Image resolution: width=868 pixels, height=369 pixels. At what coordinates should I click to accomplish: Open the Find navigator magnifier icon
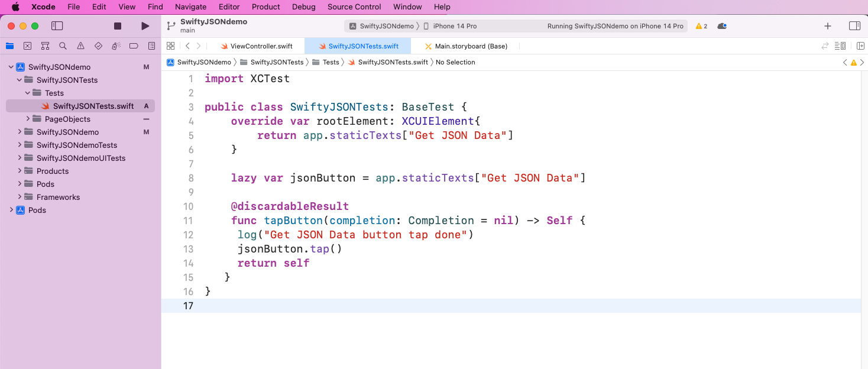(x=63, y=46)
